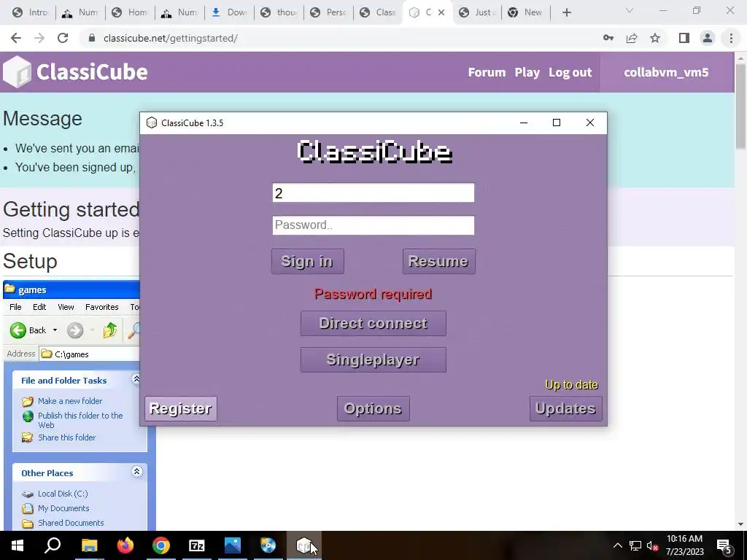Reload the current page

click(63, 38)
